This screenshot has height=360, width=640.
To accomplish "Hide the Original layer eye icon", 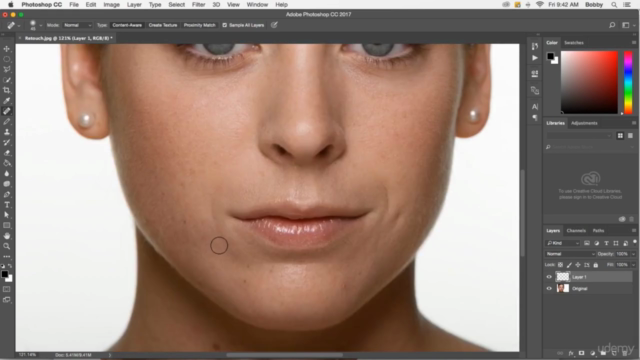I will (x=549, y=289).
